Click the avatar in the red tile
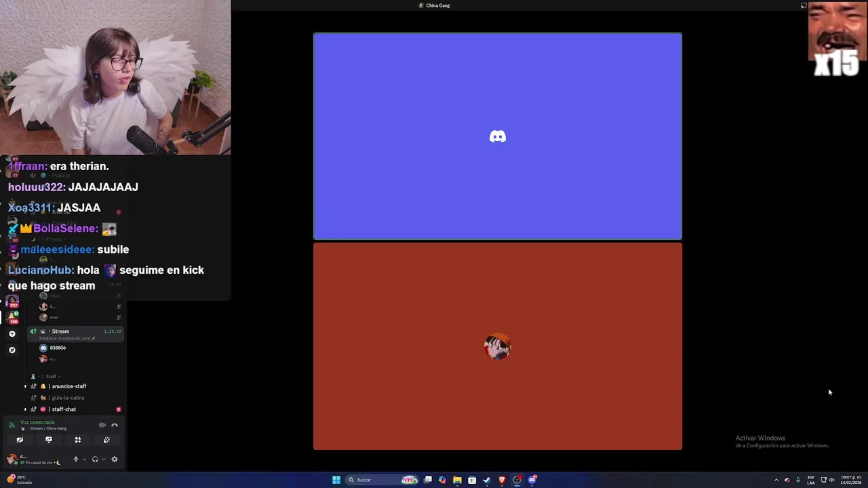This screenshot has height=488, width=868. (498, 346)
